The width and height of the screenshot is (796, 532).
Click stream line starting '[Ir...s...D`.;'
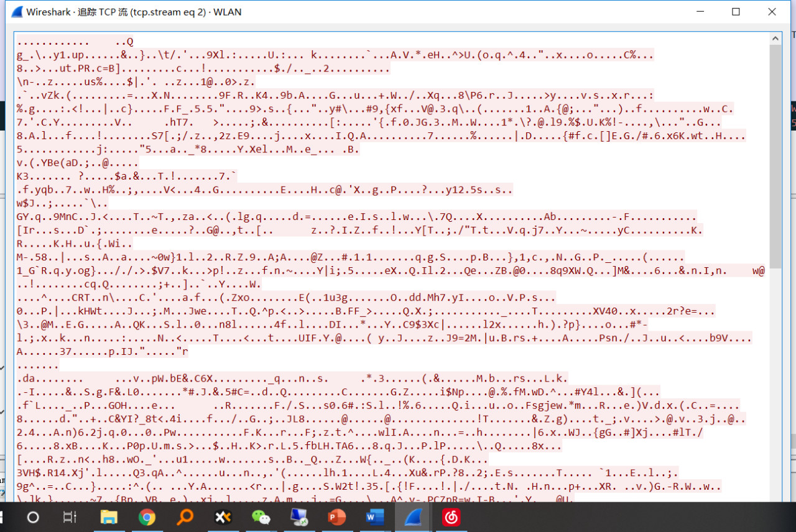[x=360, y=231]
